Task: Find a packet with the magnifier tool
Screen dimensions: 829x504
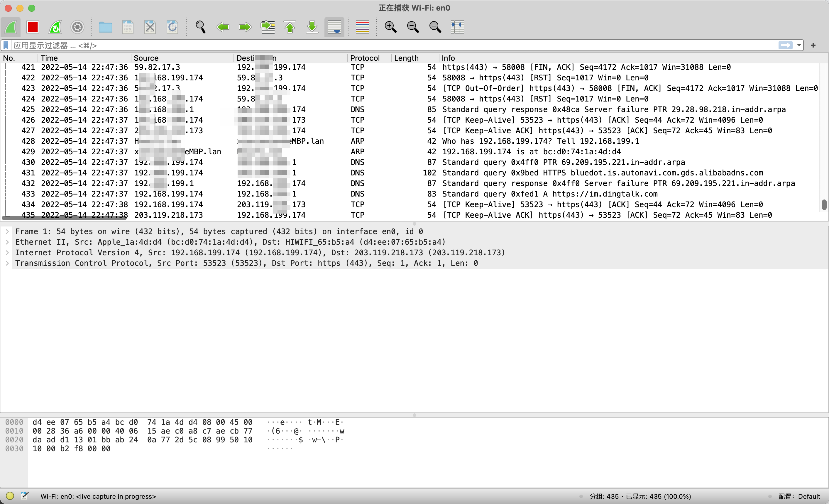Action: coord(200,27)
